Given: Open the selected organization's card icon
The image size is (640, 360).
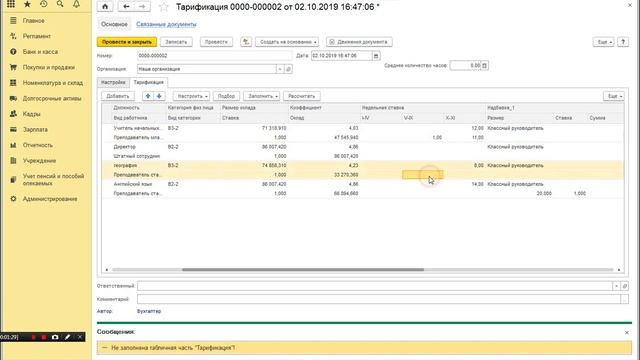Looking at the screenshot, I should (288, 69).
